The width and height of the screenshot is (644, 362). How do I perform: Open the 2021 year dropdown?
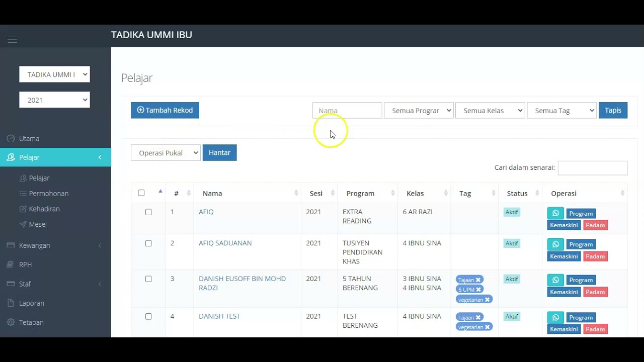tap(54, 100)
